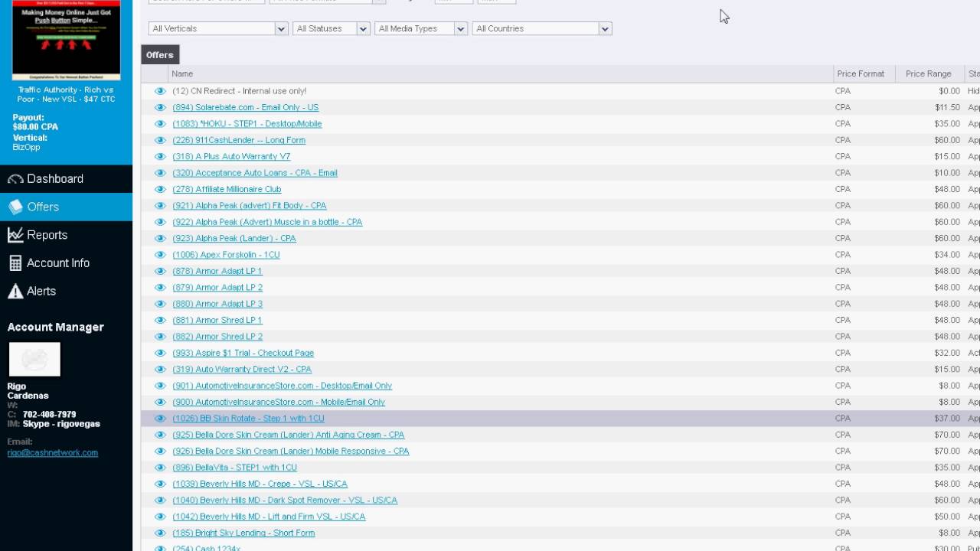The width and height of the screenshot is (980, 551).
Task: View Alerts in the sidebar
Action: [66, 292]
